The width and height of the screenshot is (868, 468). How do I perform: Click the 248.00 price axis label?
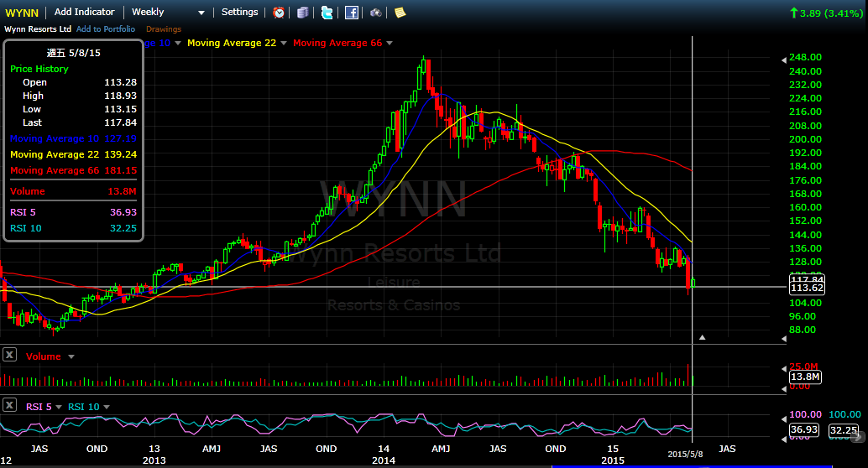(x=805, y=58)
